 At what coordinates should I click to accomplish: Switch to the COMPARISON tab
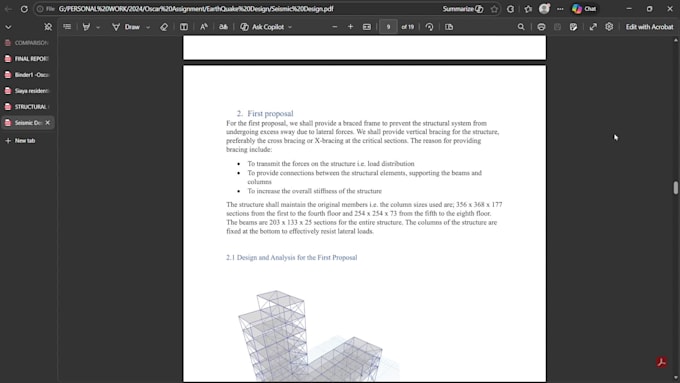click(28, 43)
